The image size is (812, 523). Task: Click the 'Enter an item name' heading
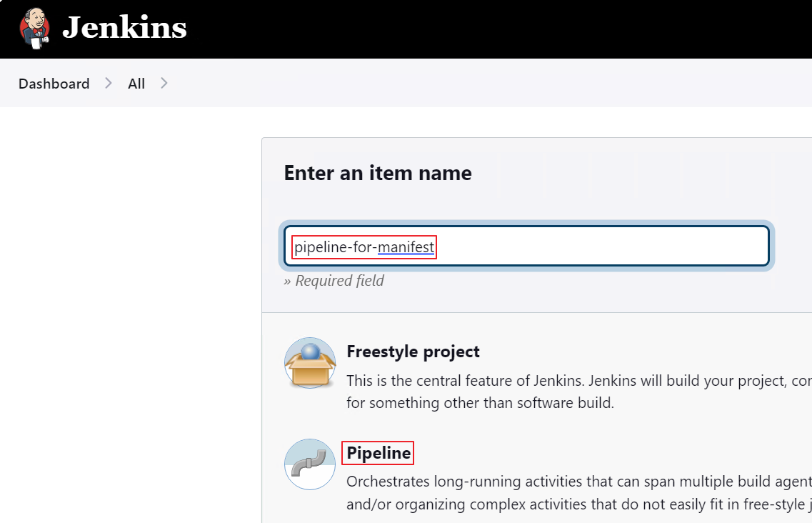coord(378,173)
